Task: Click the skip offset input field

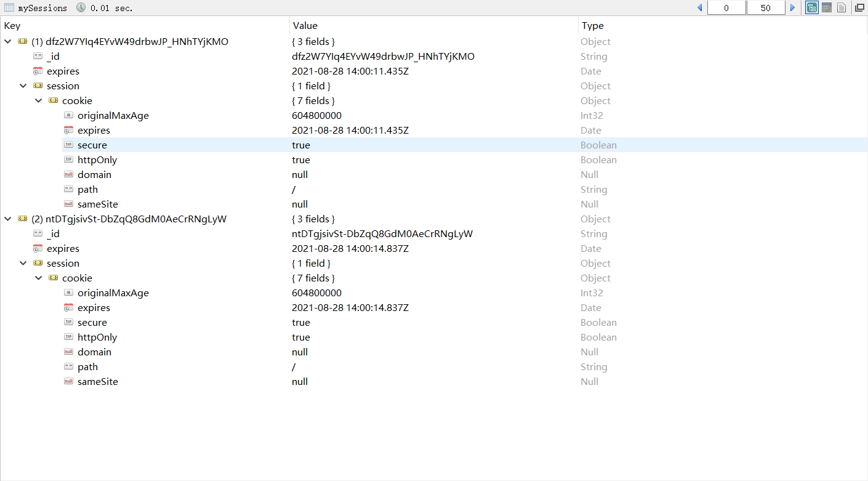Action: 726,8
